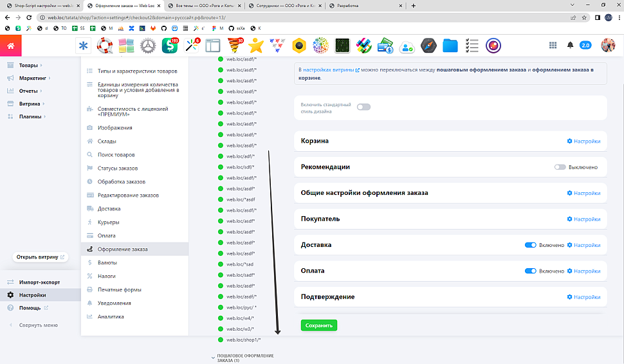This screenshot has width=624, height=364.
Task: Open the lifebuoy helpdesk app icon
Action: [x=105, y=46]
